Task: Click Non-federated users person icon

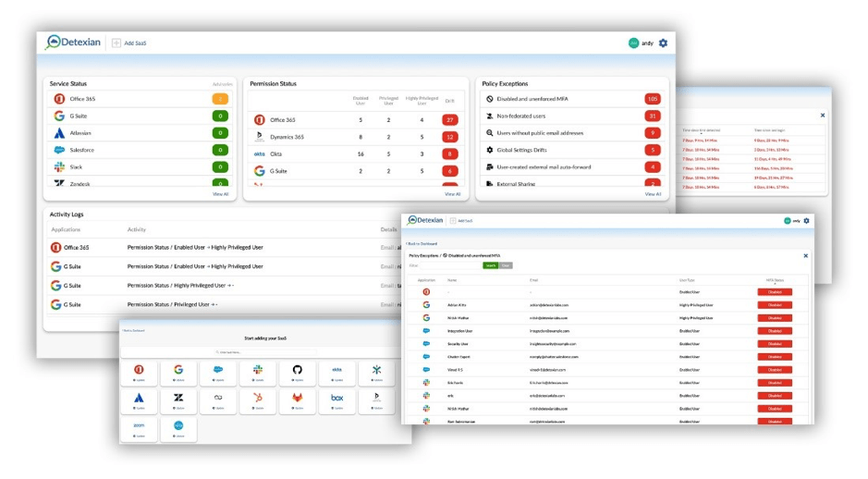Action: [x=489, y=116]
